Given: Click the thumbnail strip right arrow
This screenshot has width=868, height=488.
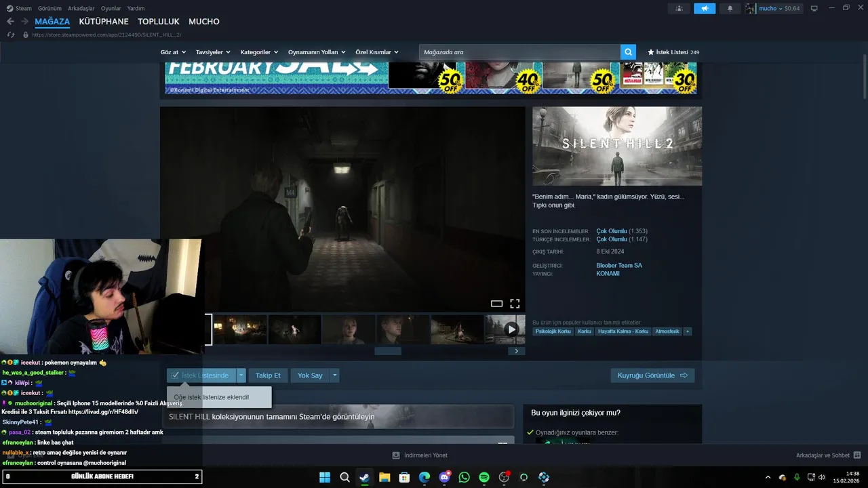Looking at the screenshot, I should [516, 351].
